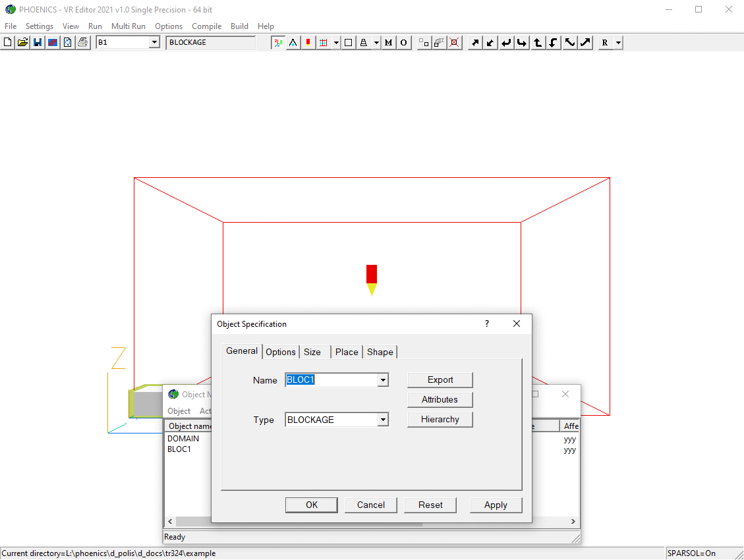Image resolution: width=744 pixels, height=560 pixels.
Task: Open the Multi Run menu
Action: coord(128,26)
